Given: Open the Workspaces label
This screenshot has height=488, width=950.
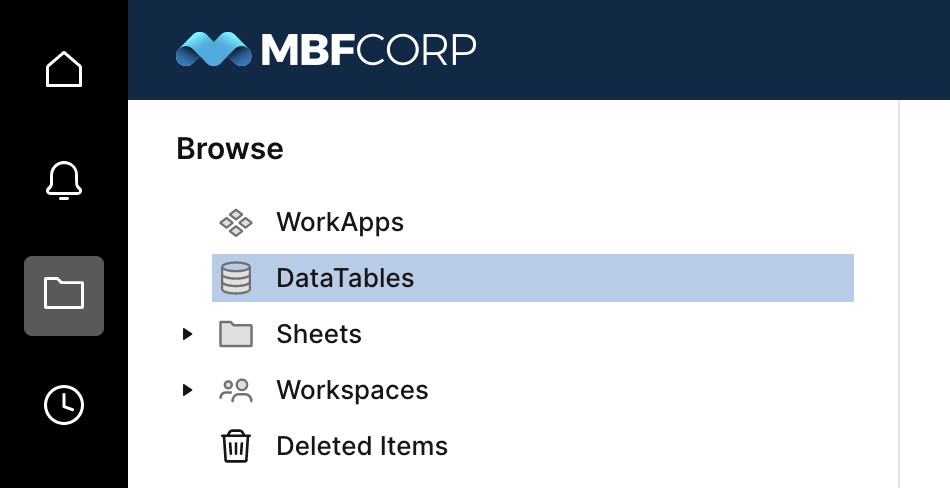Looking at the screenshot, I should pos(352,390).
